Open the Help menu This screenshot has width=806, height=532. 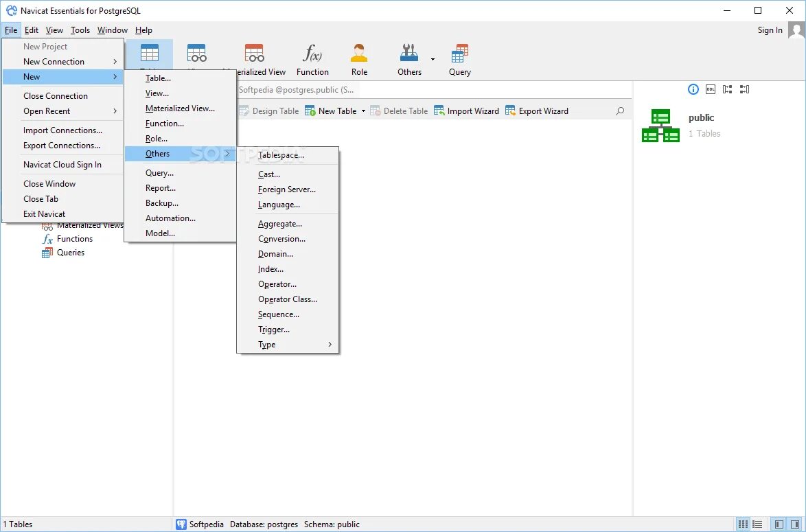(x=143, y=30)
